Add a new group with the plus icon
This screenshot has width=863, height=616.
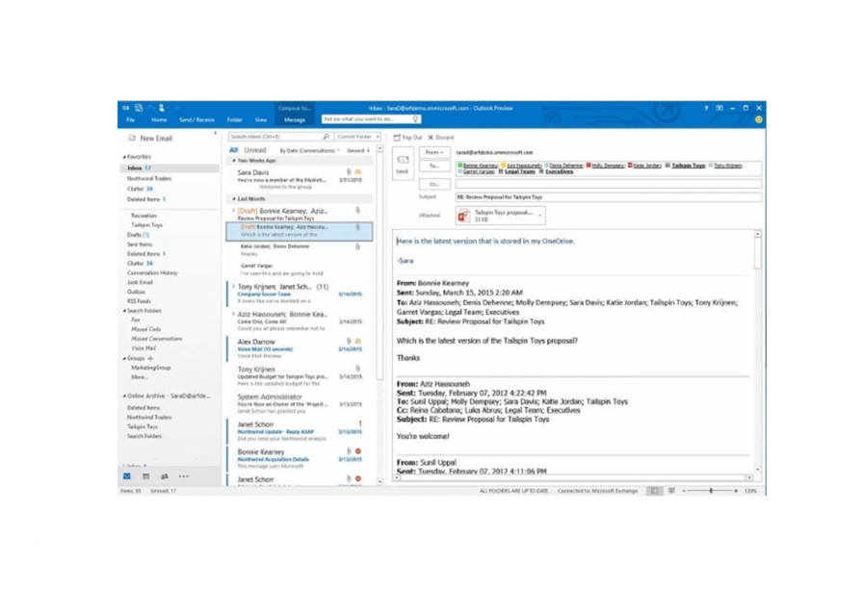tap(151, 359)
